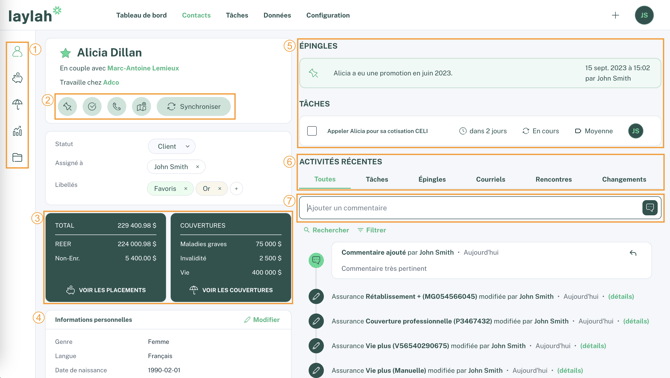Click the pin icon on the pinned promotion note

click(x=314, y=73)
